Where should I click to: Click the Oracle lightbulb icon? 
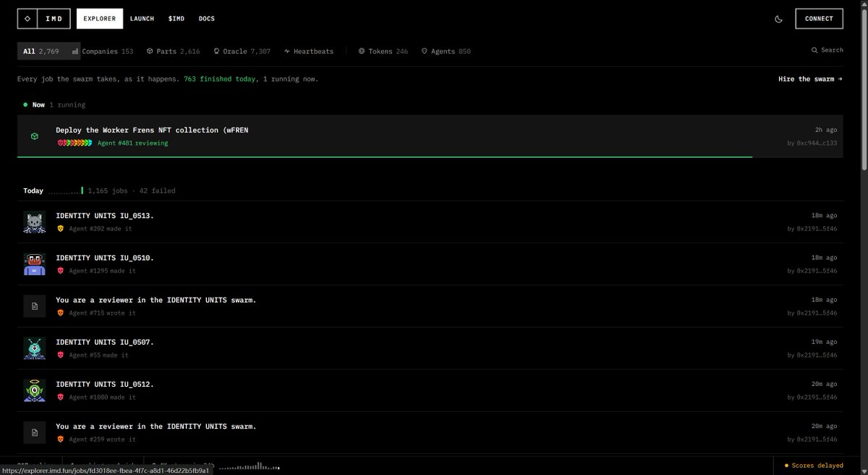216,51
